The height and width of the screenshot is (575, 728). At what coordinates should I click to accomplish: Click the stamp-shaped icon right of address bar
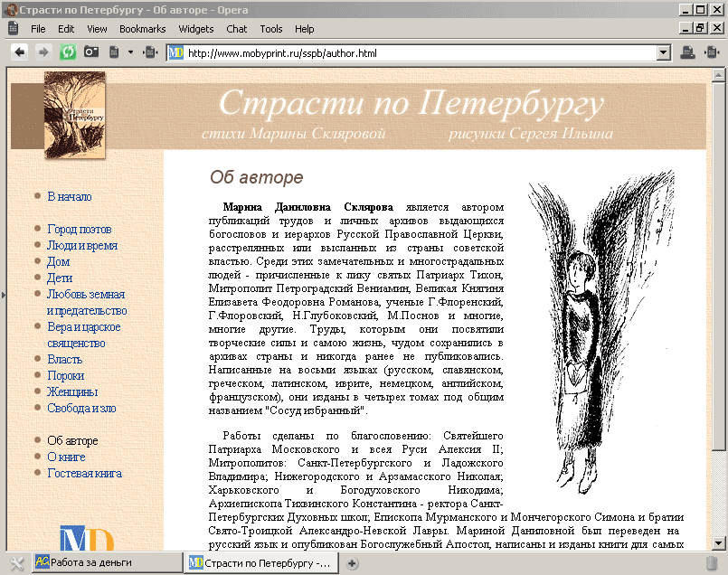pyautogui.click(x=687, y=52)
